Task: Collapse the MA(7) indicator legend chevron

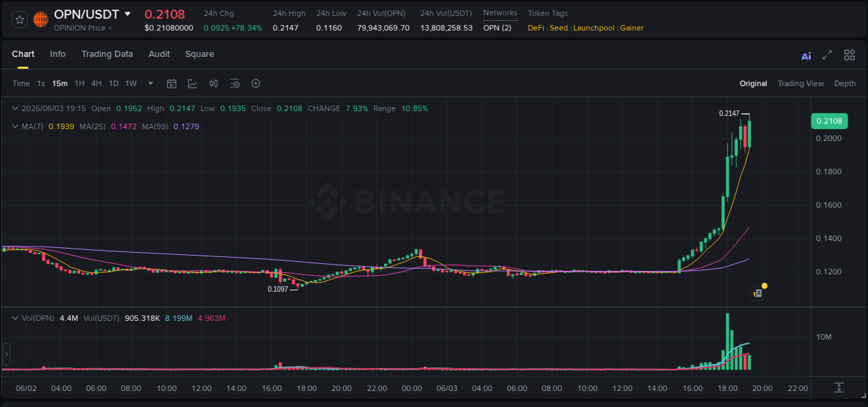Action: [x=15, y=126]
